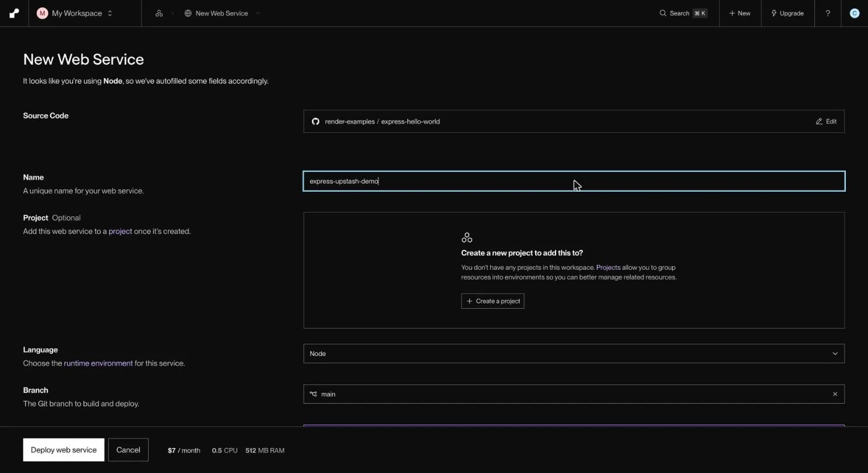868x473 pixels.
Task: Click the GitHub icon beside render-examples
Action: 315,122
